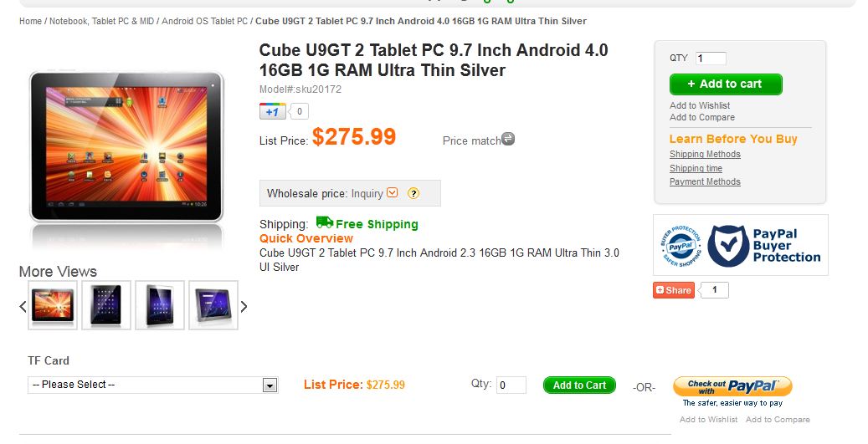
Task: Click the Price match swap icon
Action: [508, 139]
